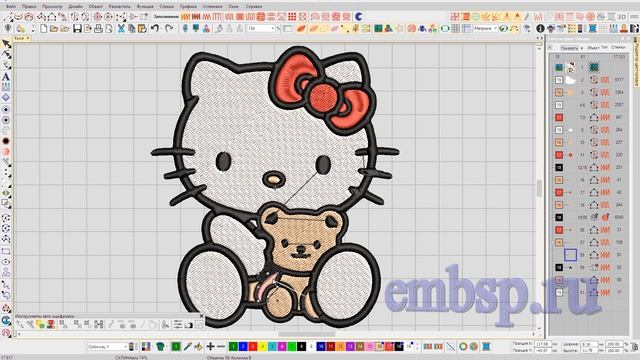Pick yellow palette color 4
The width and height of the screenshot is (640, 360).
click(262, 347)
